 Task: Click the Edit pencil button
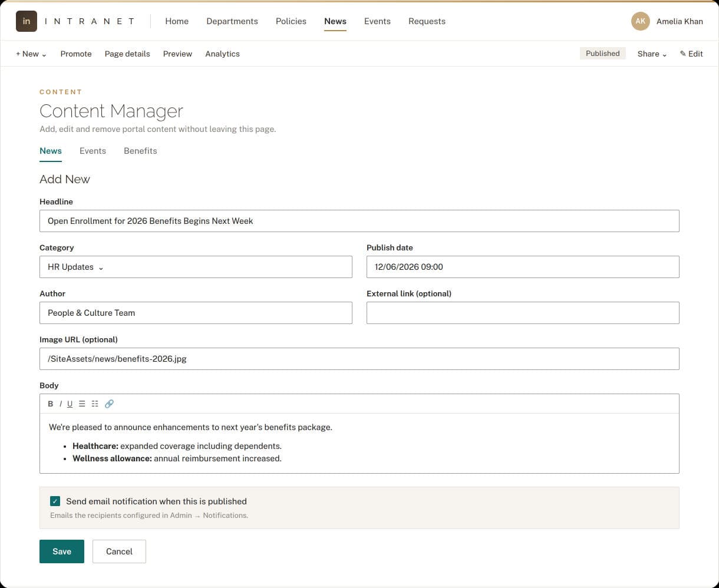coord(691,54)
